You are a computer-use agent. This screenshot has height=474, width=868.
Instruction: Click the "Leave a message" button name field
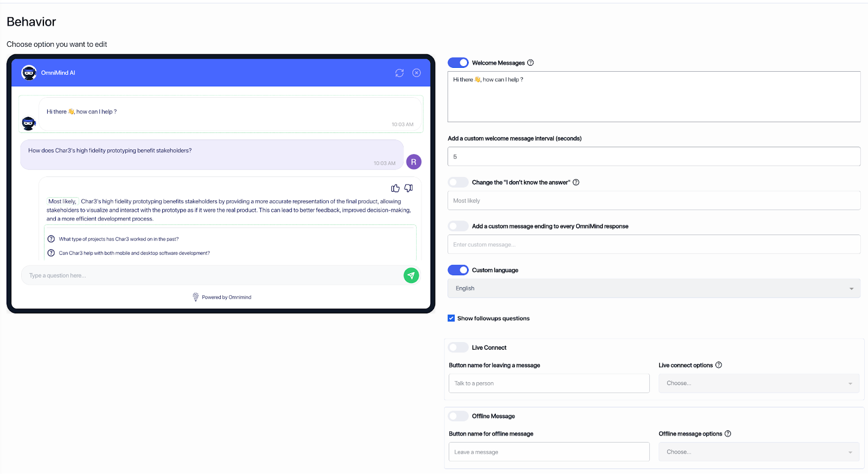coord(549,452)
